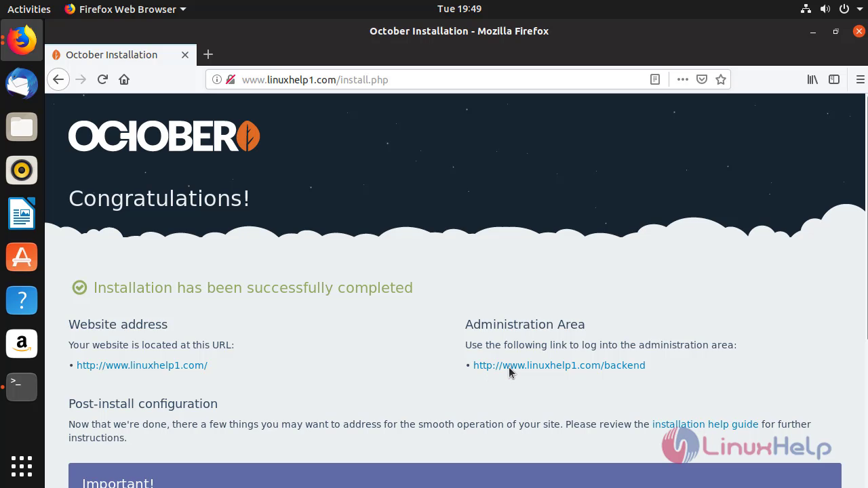
Task: Click the October CMS logo
Action: (x=164, y=136)
